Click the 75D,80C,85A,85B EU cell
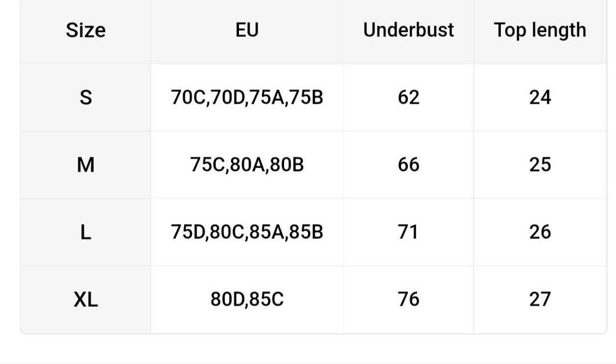This screenshot has width=616, height=364. point(247,232)
